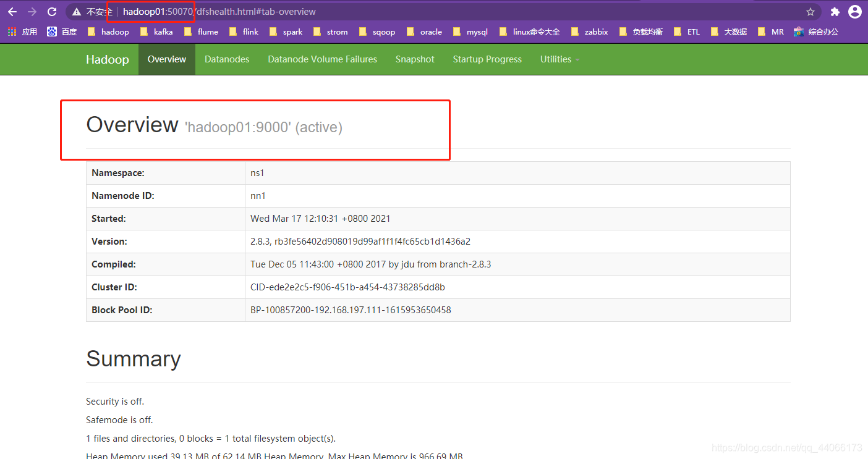Viewport: 868px width, 459px height.
Task: Open the extensions puzzle icon
Action: tap(835, 12)
